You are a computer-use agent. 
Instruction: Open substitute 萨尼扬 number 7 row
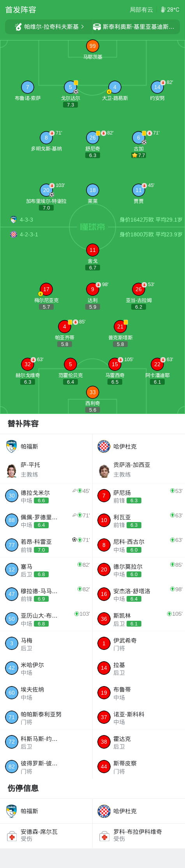click(139, 496)
